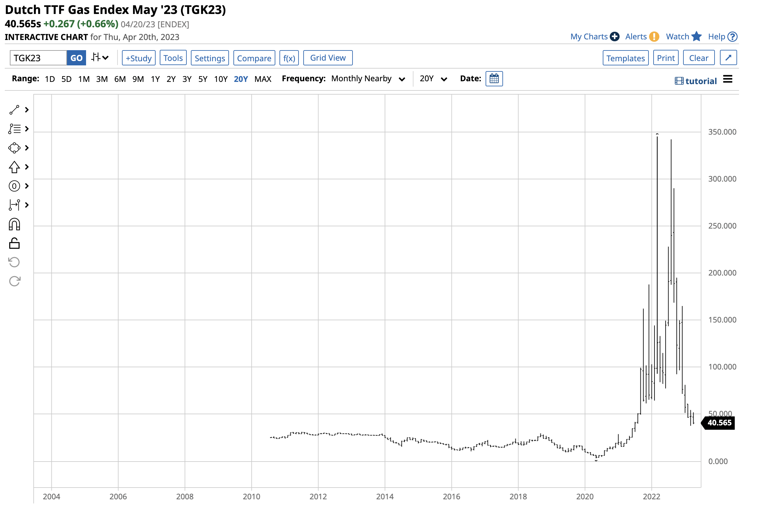The width and height of the screenshot is (759, 532).
Task: Click the unlock drawings icon
Action: [14, 243]
